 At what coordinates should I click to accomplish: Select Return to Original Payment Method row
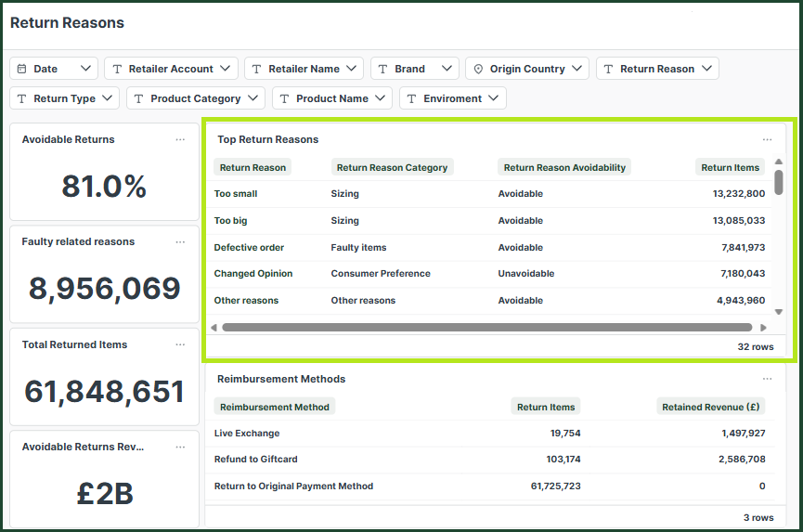click(490, 486)
